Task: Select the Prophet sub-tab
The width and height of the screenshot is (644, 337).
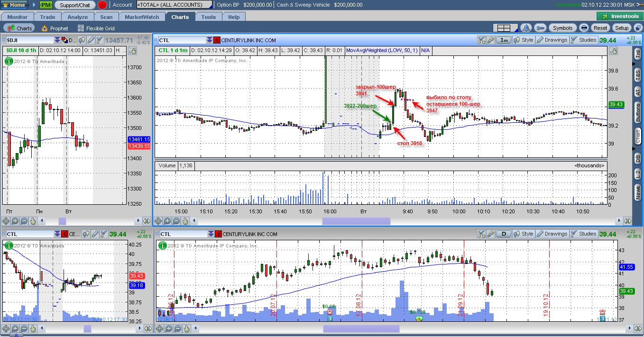Action: click(x=54, y=28)
